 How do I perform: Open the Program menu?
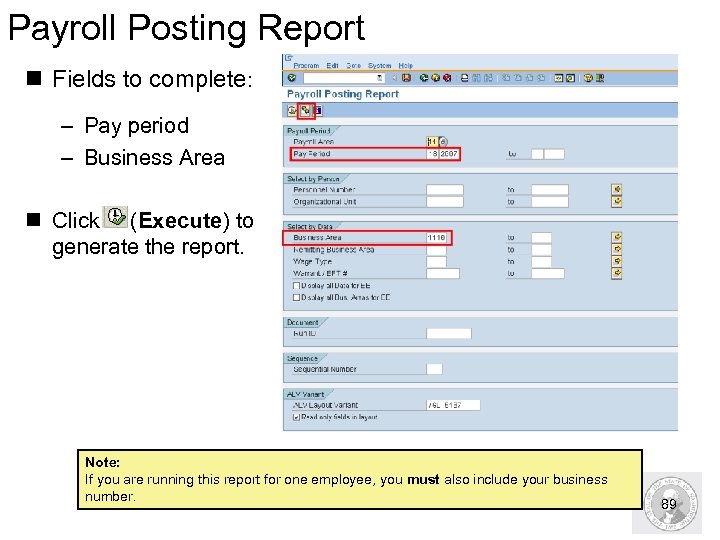point(306,66)
